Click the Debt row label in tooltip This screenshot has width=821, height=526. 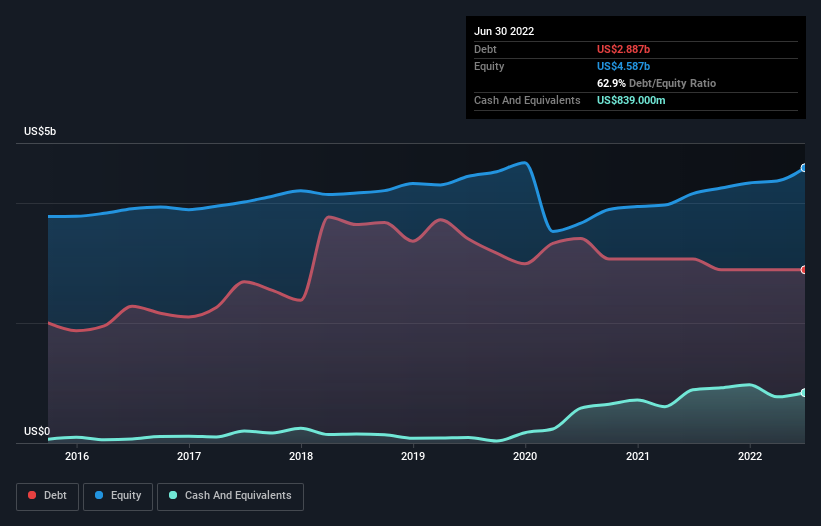tap(485, 49)
